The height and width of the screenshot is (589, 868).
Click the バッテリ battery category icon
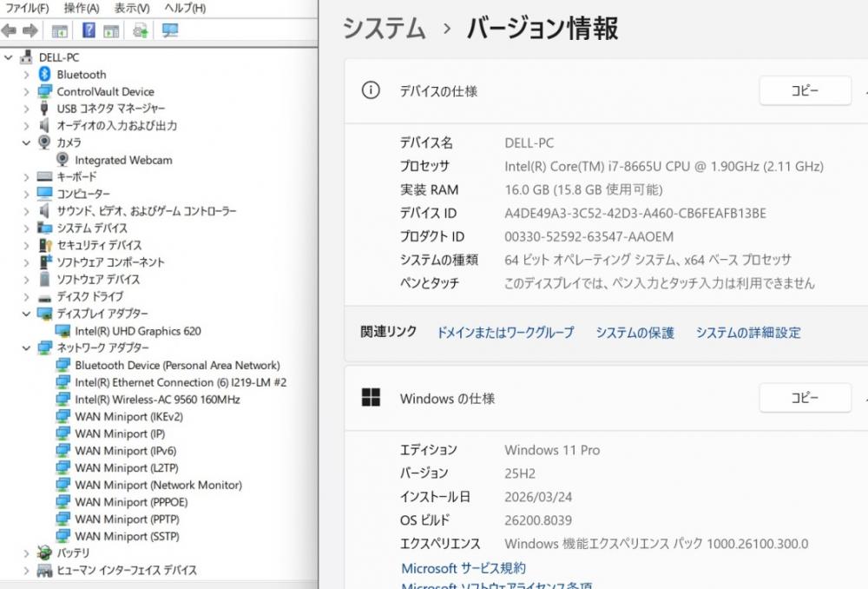click(44, 553)
